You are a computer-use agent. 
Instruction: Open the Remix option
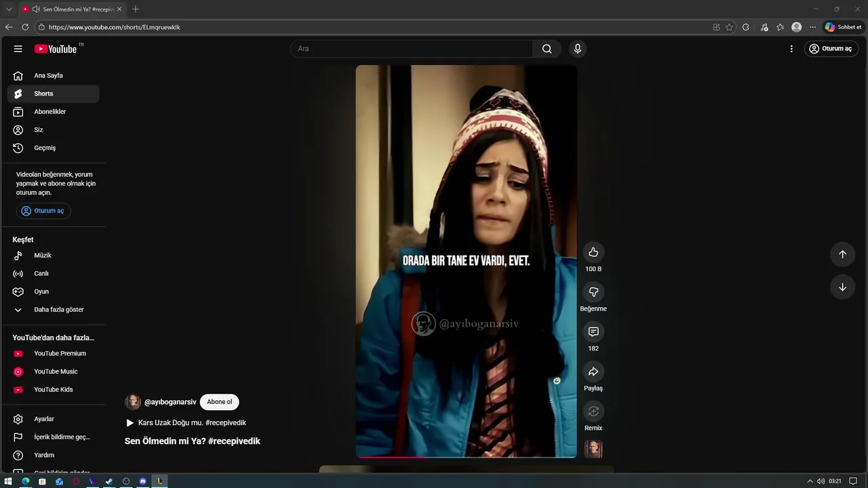click(593, 411)
